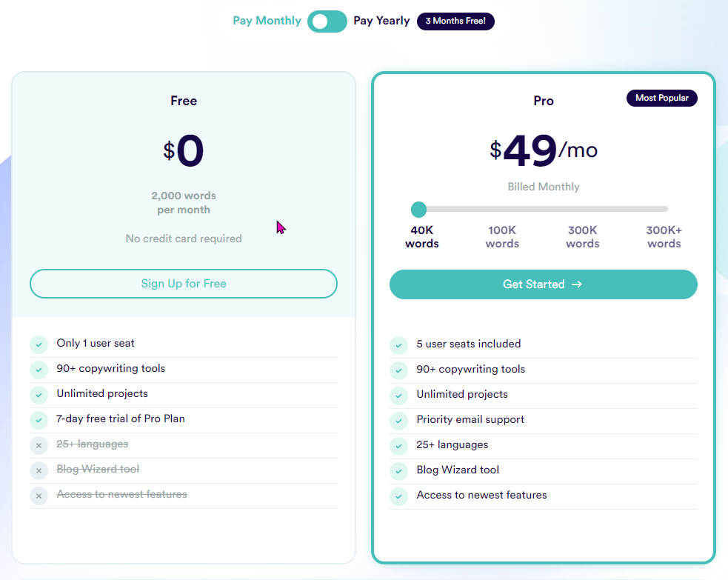Toggle the Pay Monthly/Yearly billing switch
The image size is (728, 580).
tap(328, 21)
